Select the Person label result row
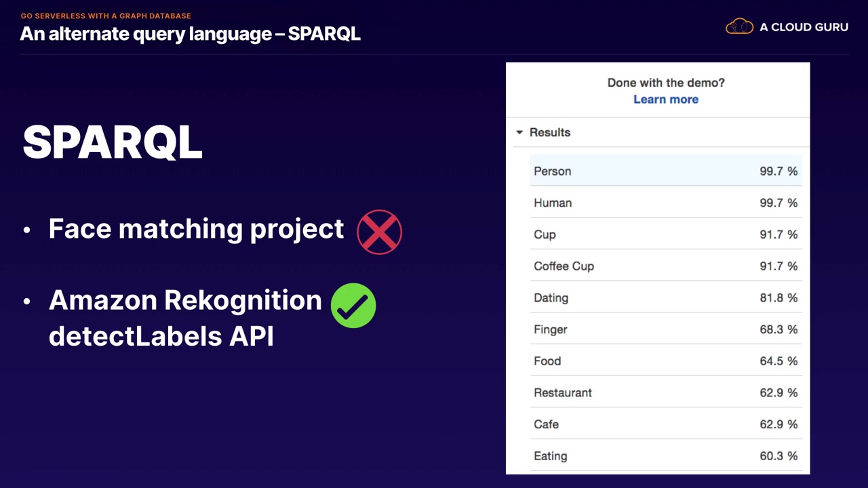Screen dimensions: 868x488 [x=665, y=171]
